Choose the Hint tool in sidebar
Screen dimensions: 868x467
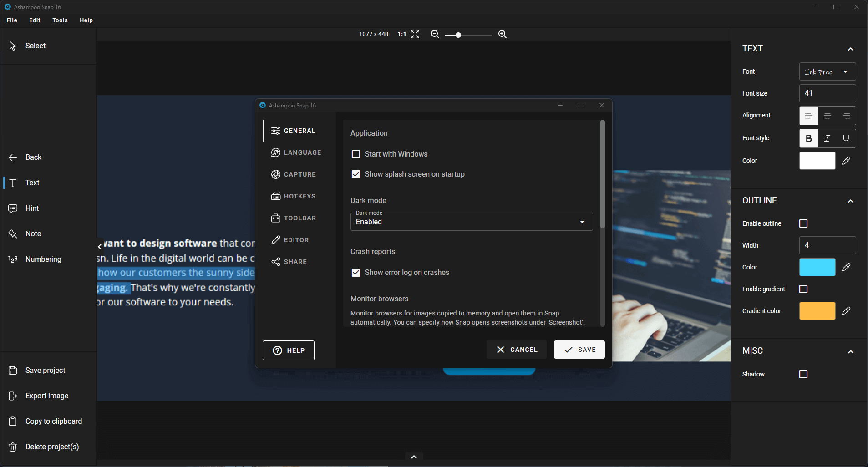click(x=32, y=208)
